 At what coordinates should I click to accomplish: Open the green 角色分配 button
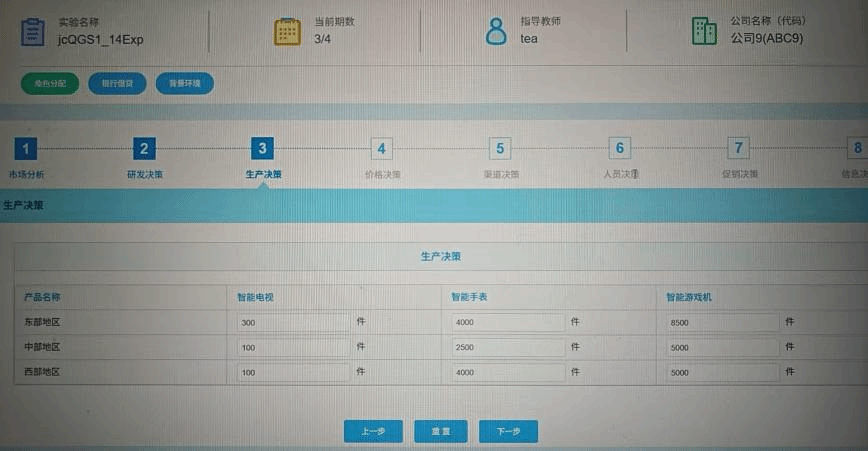click(49, 84)
